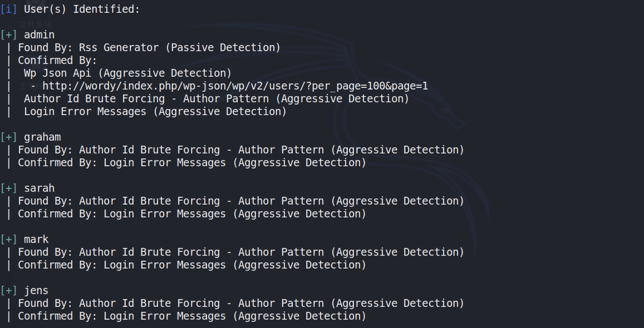
Task: Click the Confirmed By label under admin
Action: 57,61
